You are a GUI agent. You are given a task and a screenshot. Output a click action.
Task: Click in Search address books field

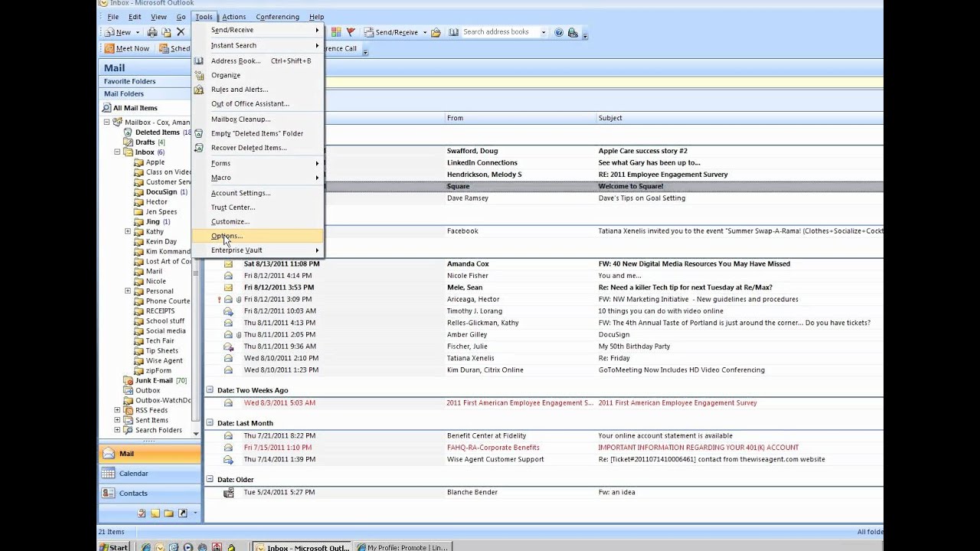click(x=499, y=32)
